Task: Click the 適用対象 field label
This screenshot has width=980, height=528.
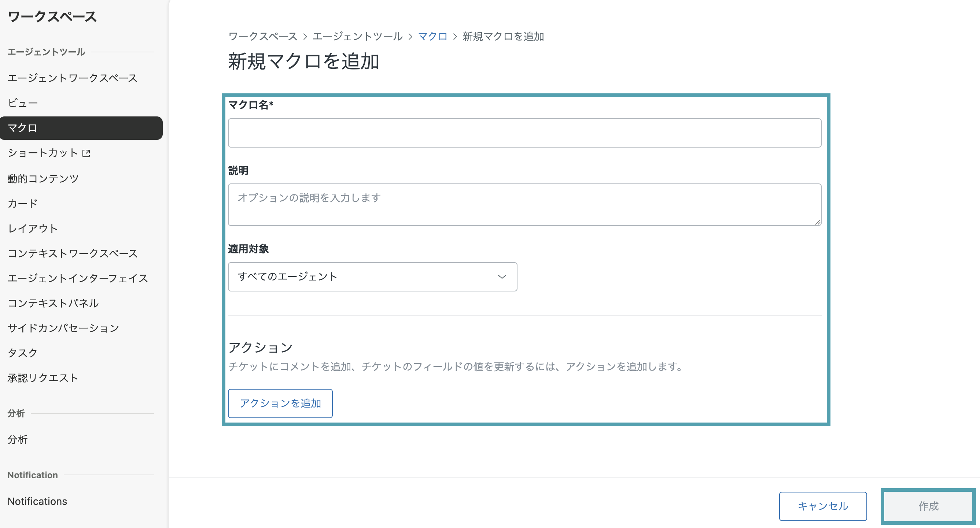Action: click(x=248, y=249)
